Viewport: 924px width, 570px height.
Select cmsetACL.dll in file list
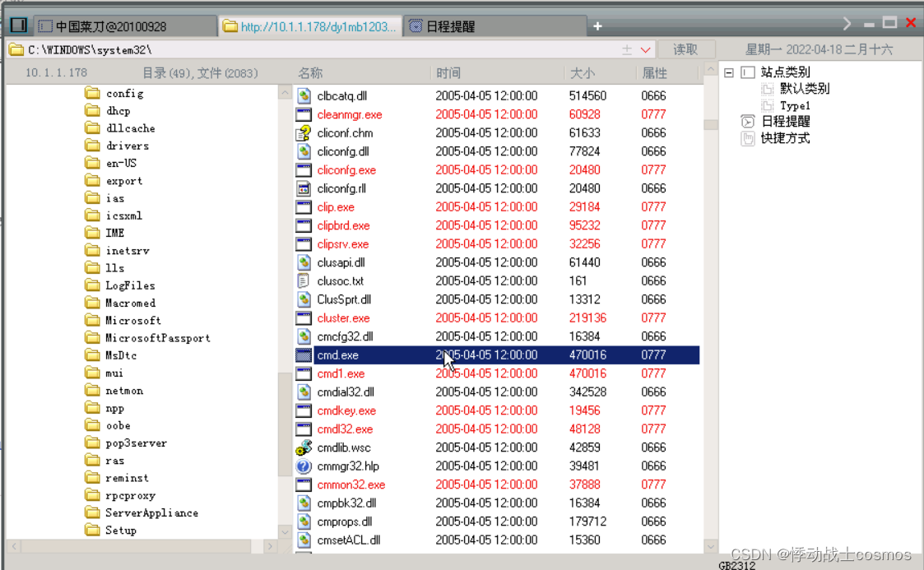point(348,540)
